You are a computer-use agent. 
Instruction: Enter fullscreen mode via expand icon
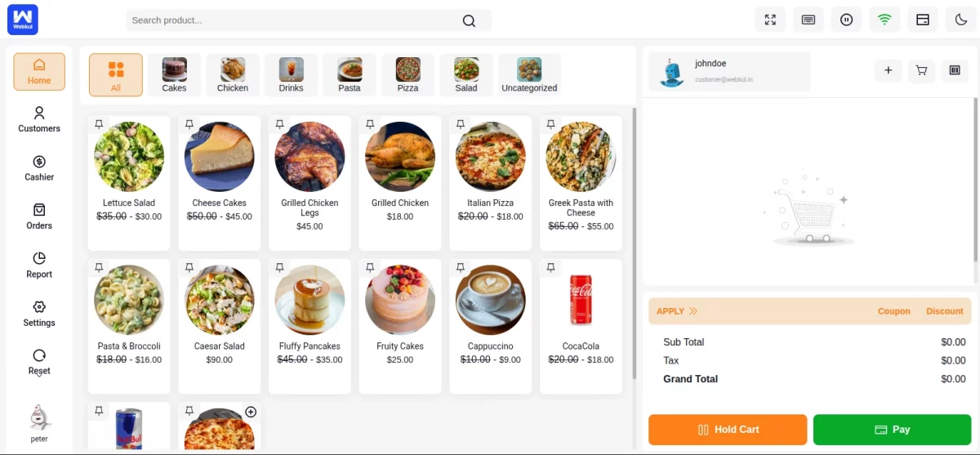point(770,20)
